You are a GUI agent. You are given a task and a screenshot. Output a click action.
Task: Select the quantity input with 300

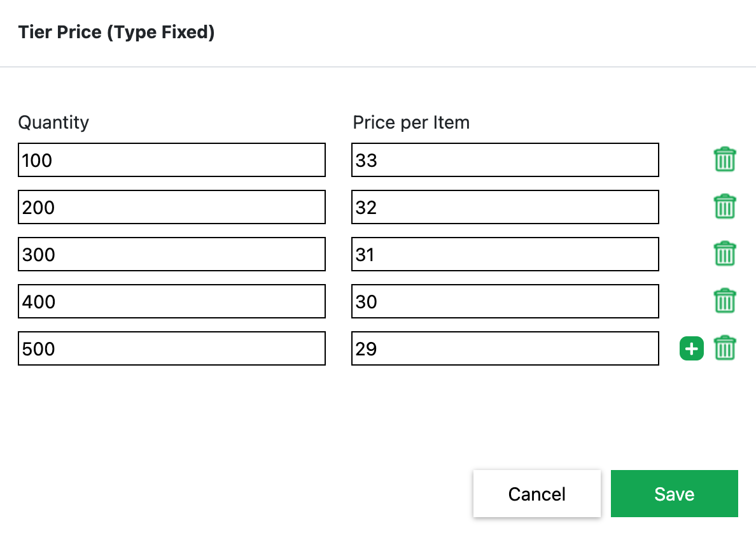coord(172,254)
